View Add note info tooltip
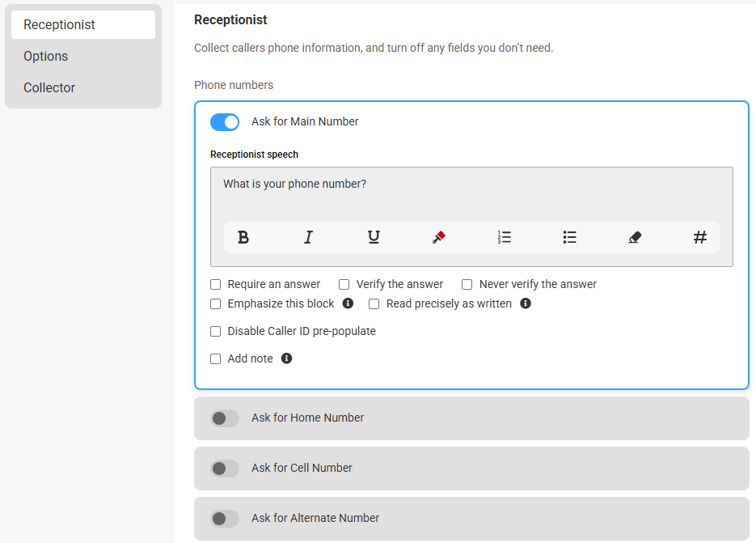Viewport: 756px width, 543px height. tap(286, 358)
